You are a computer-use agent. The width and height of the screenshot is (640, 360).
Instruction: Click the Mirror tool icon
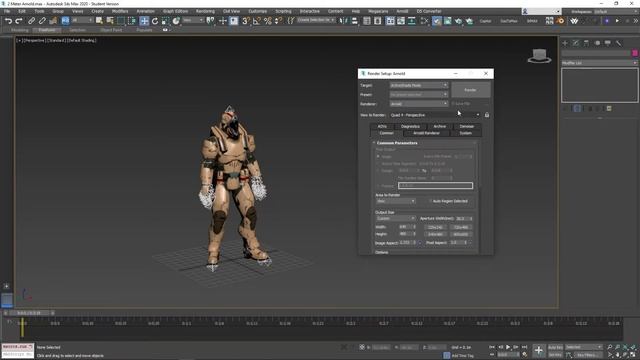343,21
